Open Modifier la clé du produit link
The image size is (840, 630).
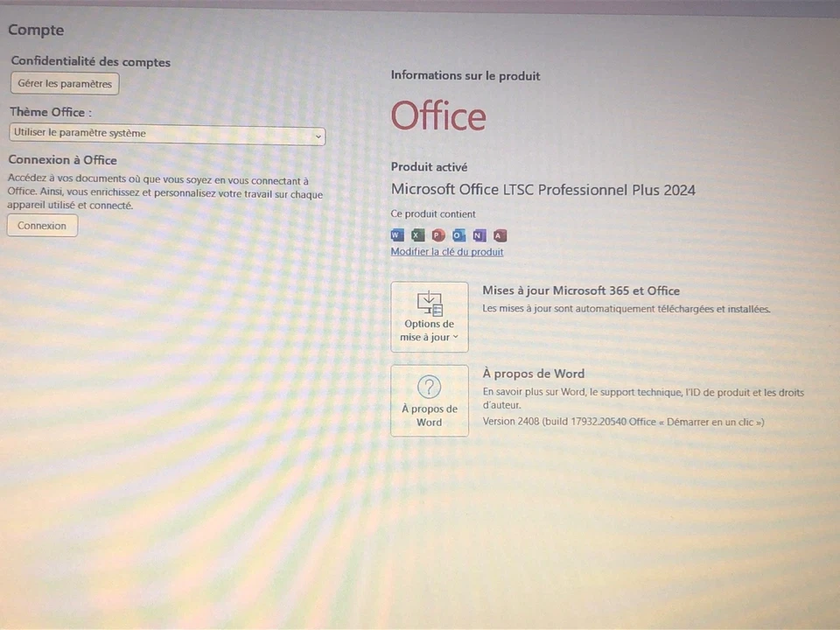[x=446, y=252]
